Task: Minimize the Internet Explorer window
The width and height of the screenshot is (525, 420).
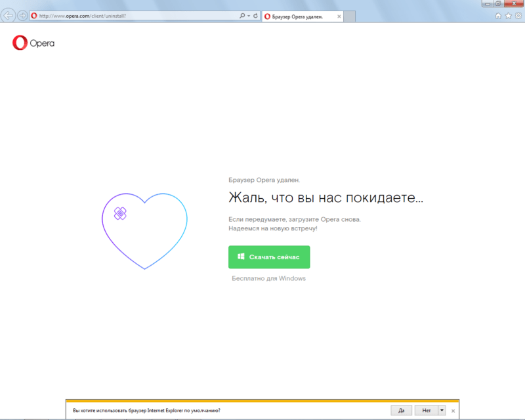Action: coord(488,3)
